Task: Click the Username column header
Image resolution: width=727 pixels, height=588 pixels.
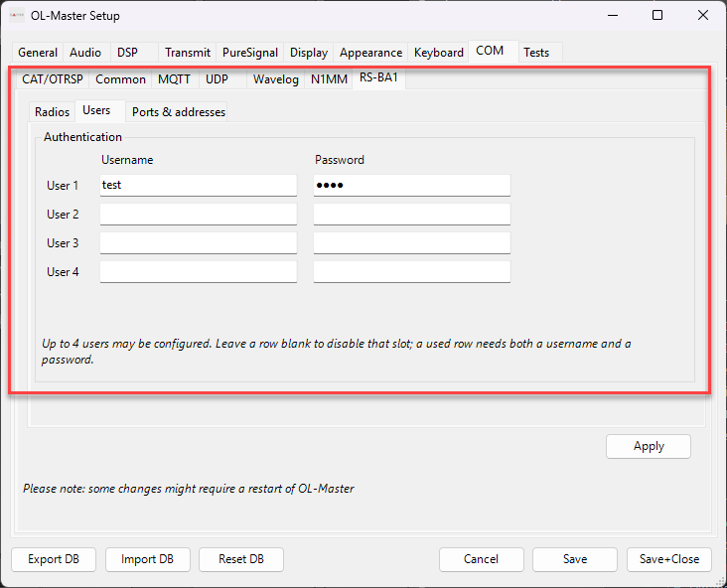Action: [127, 160]
